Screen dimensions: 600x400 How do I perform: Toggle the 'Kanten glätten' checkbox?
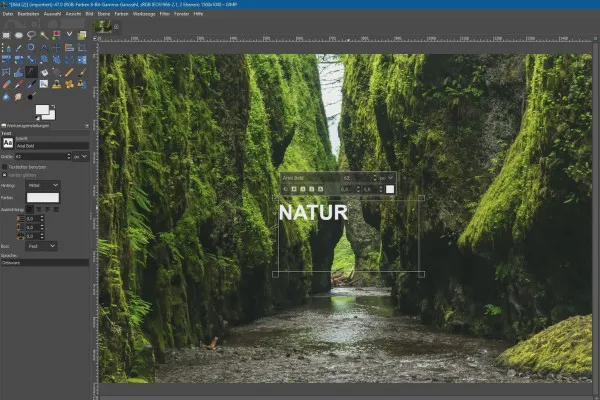[5, 175]
